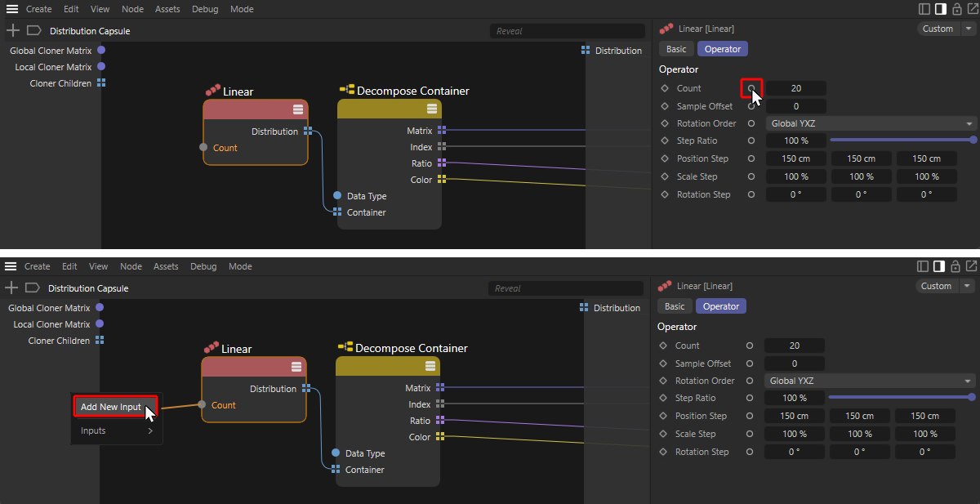Open the Rotation Order dropdown in the top panel

[871, 123]
